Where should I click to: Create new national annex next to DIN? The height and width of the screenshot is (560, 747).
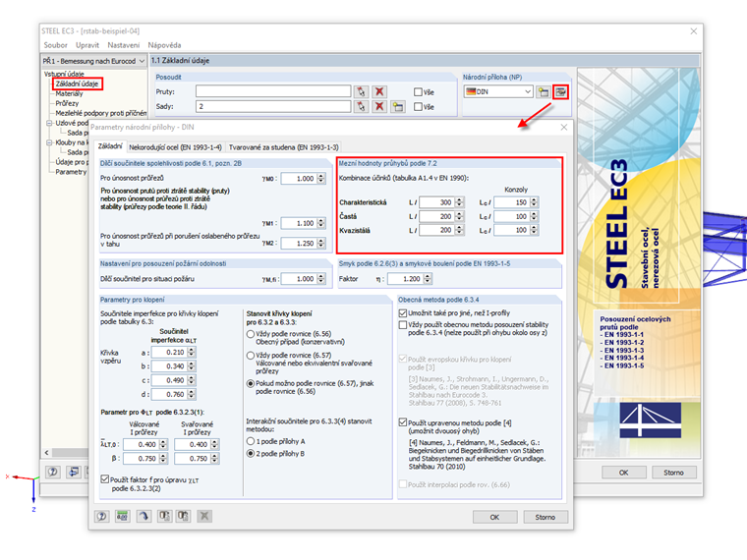pyautogui.click(x=543, y=92)
